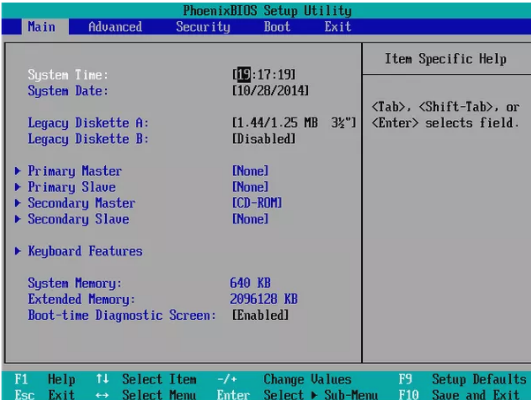This screenshot has width=531, height=400.
Task: Change Legacy Diskette A value
Action: click(294, 123)
